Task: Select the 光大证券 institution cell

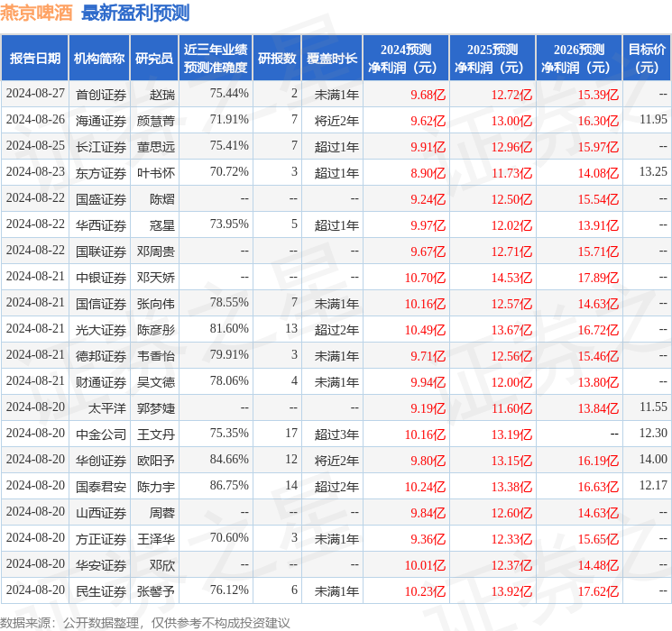Action: point(101,330)
